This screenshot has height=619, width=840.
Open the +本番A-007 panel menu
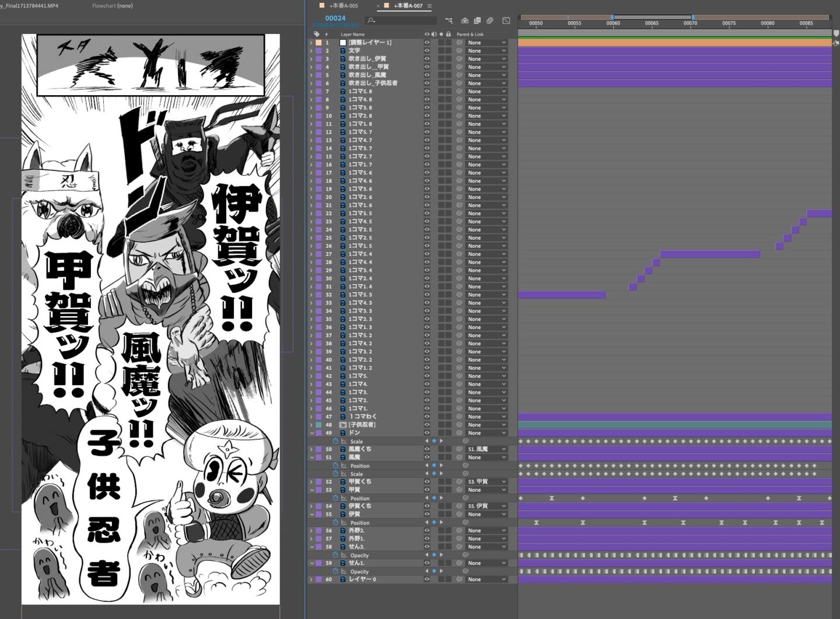[x=430, y=6]
